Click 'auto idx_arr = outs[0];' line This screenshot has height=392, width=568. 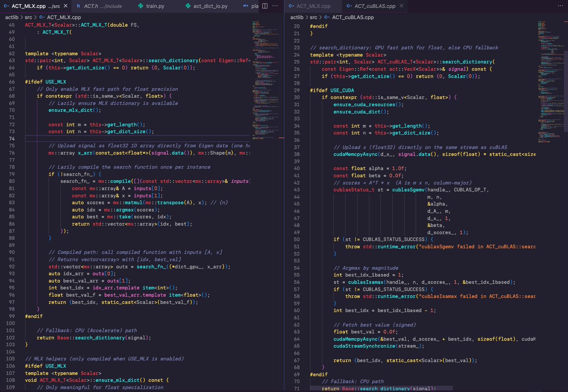click(82, 274)
